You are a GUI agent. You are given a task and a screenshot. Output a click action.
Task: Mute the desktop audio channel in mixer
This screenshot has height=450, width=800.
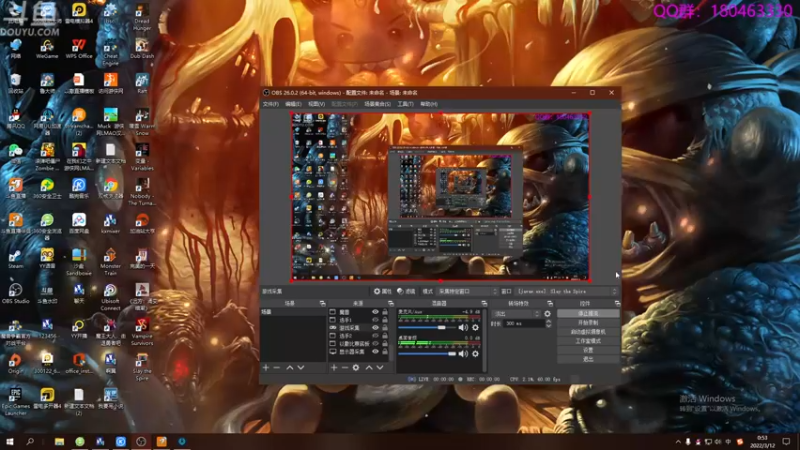(463, 354)
